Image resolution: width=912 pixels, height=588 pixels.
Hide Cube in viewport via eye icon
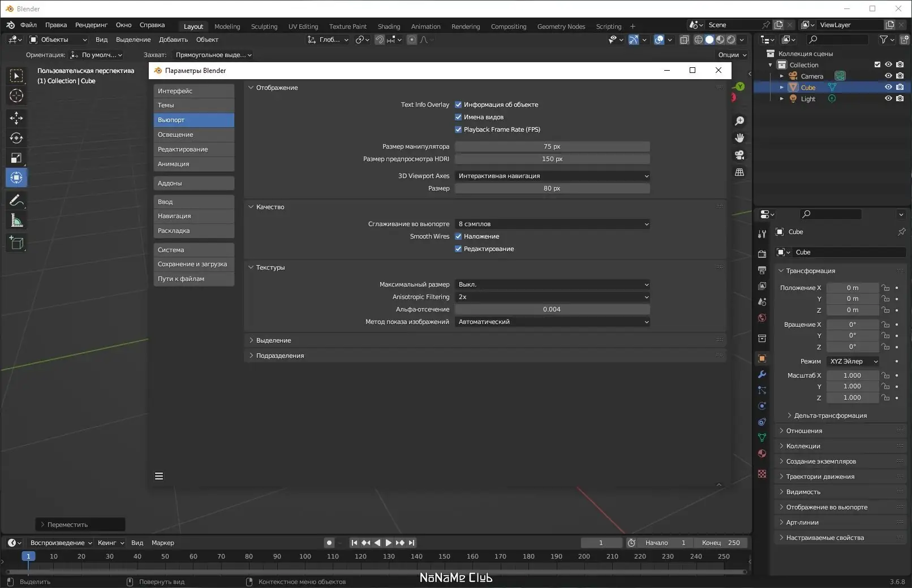[888, 87]
